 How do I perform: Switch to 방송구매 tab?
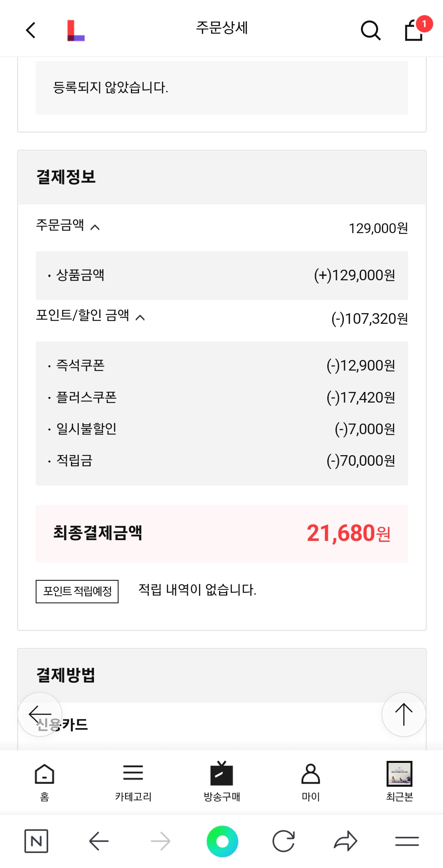[x=222, y=782]
